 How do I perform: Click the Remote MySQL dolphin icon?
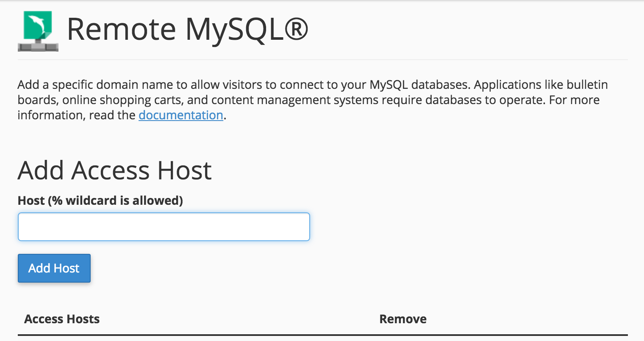[x=38, y=31]
